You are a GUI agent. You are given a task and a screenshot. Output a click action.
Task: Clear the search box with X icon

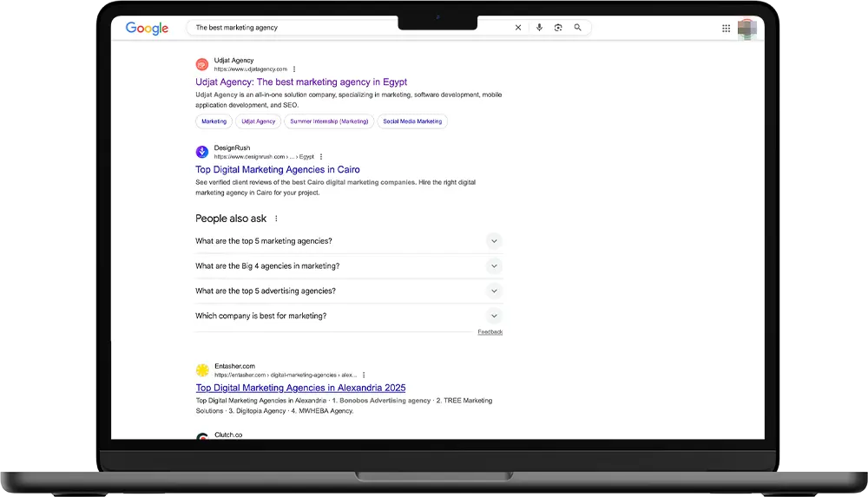click(518, 27)
